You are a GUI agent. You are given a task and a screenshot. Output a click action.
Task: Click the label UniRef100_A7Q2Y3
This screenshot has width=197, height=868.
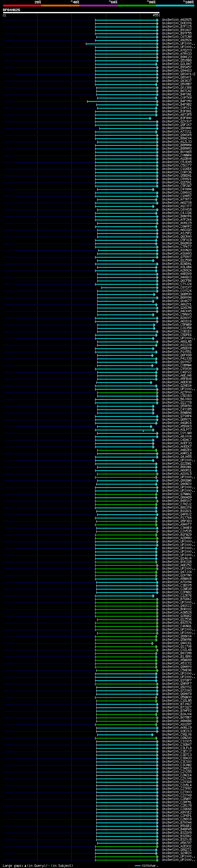[177, 50]
